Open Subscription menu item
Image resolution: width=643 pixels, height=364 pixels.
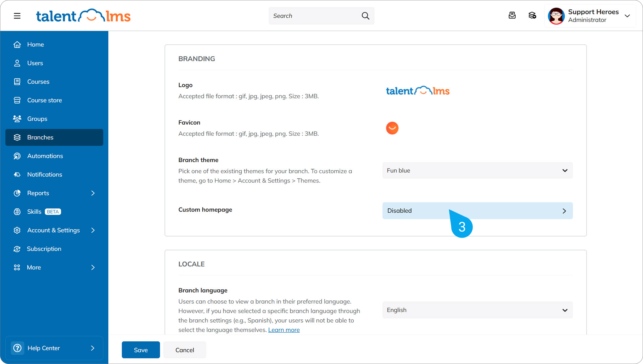pos(54,249)
